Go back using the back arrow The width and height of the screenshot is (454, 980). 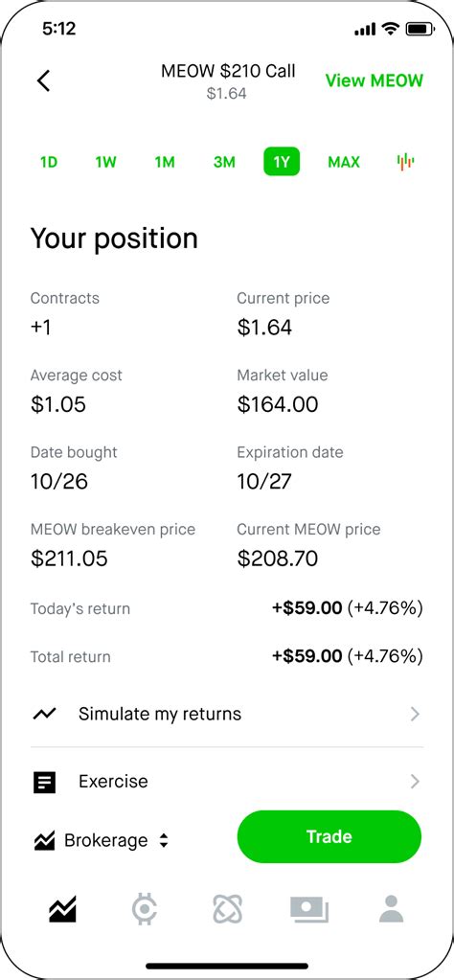tap(43, 80)
